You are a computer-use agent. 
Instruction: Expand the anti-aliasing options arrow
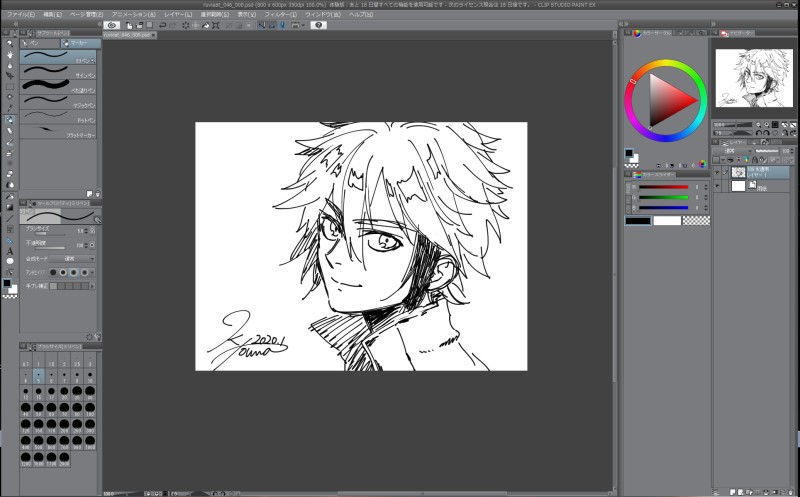92,272
